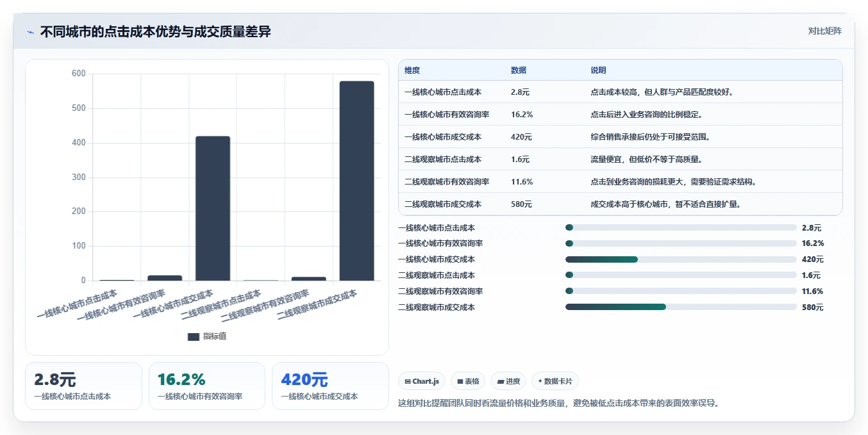Screen dimensions: 868x435
Task: Click table cell 二线观察城市成交成本
Action: coord(443,204)
